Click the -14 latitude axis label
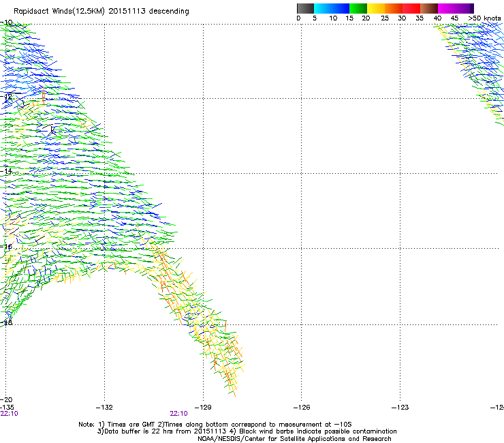This screenshot has height=443, width=504. pos(6,171)
